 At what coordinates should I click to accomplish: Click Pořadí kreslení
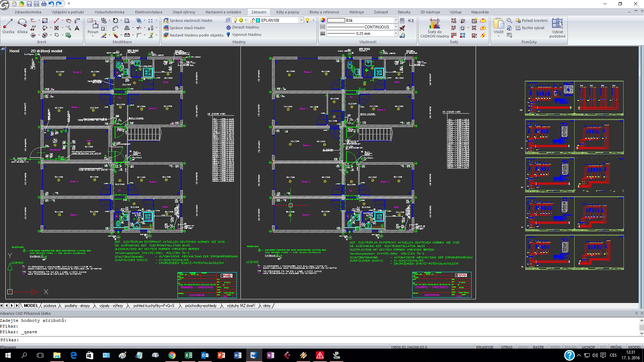pyautogui.click(x=532, y=20)
